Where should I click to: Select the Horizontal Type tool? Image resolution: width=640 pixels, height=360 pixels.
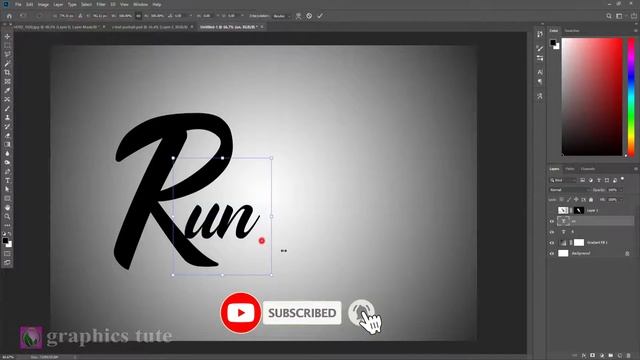7,180
